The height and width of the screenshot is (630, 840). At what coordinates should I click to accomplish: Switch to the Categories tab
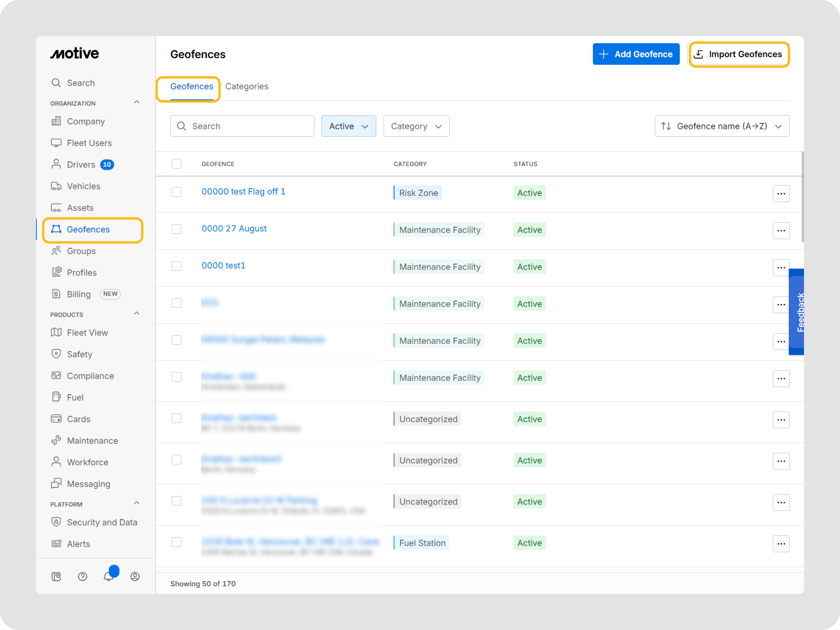(247, 86)
